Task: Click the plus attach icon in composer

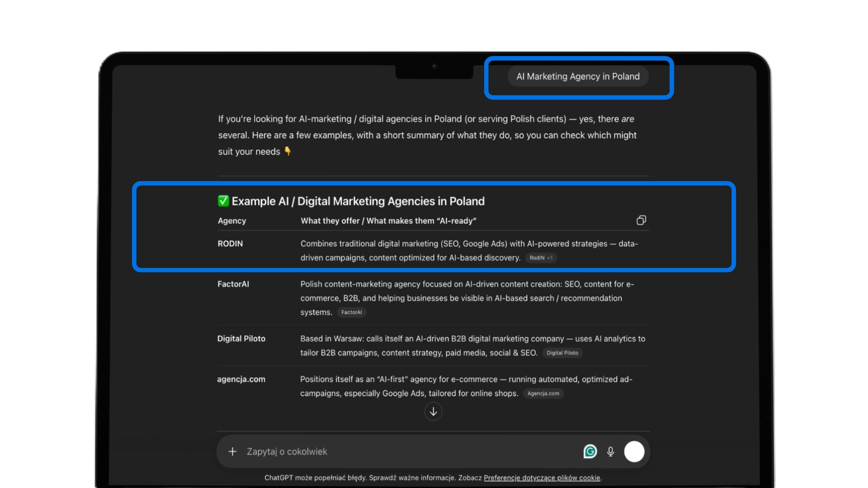Action: (x=232, y=451)
